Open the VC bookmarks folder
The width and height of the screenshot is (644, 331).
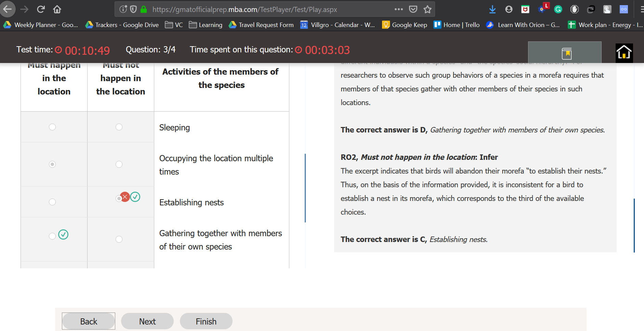coord(174,25)
